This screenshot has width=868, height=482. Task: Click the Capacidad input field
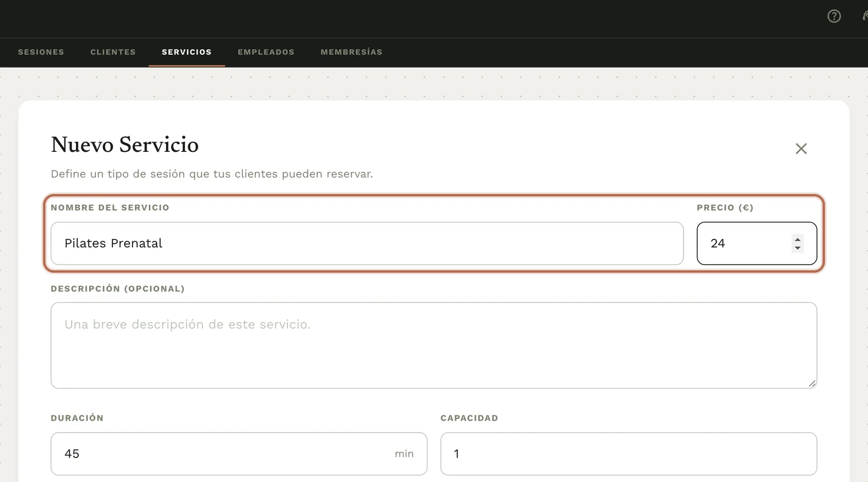click(629, 454)
